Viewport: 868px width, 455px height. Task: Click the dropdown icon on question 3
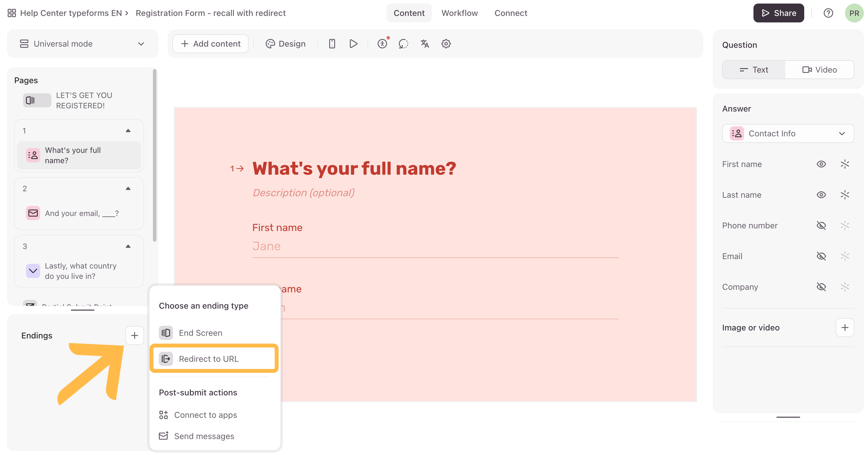point(33,271)
